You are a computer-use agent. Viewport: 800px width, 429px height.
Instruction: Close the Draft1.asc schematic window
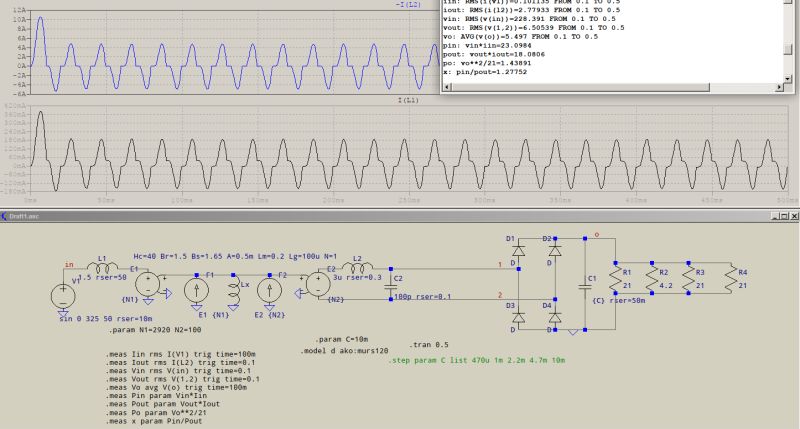point(794,216)
